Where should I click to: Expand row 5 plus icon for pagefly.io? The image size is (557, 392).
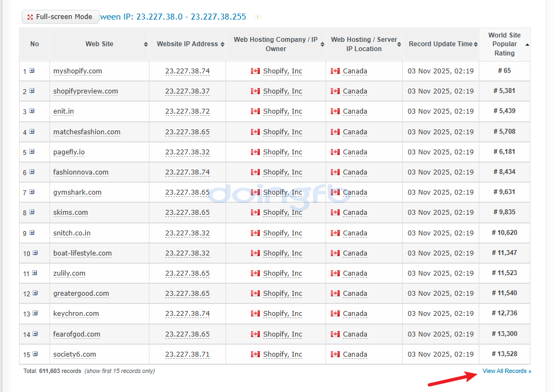pyautogui.click(x=32, y=152)
